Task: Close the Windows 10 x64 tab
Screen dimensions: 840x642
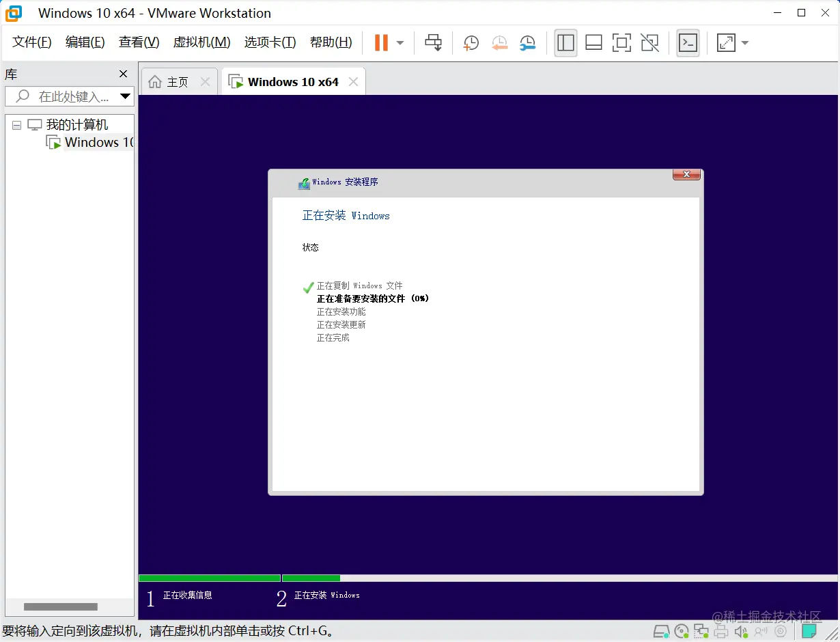Action: [x=353, y=82]
